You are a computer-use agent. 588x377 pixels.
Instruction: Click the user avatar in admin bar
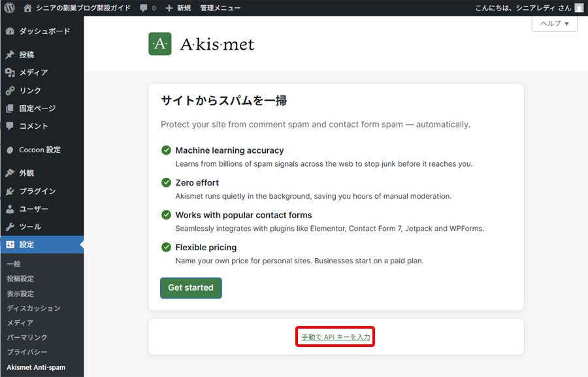[578, 7]
